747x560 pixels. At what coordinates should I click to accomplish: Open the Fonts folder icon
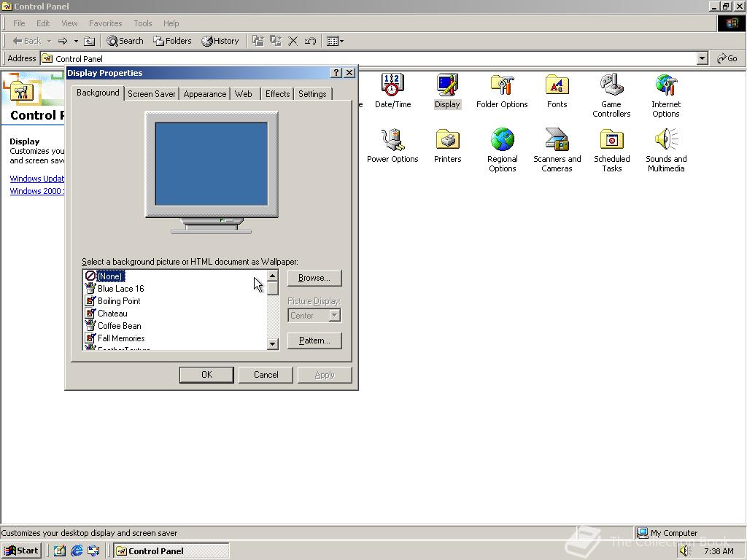point(557,91)
